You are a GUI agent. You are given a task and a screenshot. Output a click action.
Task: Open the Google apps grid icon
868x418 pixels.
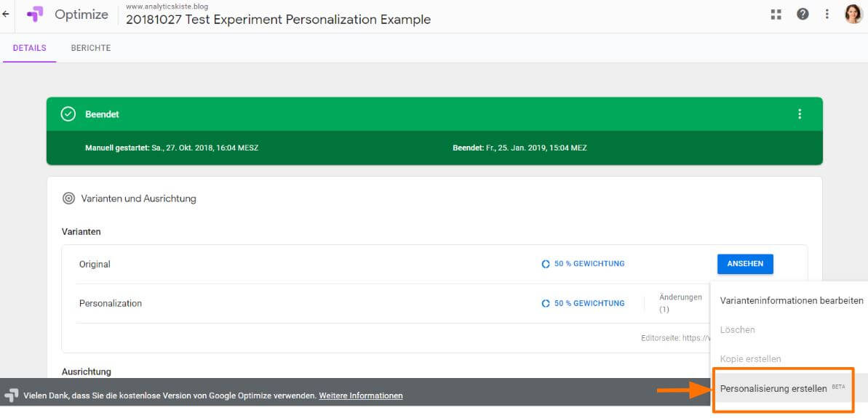776,14
